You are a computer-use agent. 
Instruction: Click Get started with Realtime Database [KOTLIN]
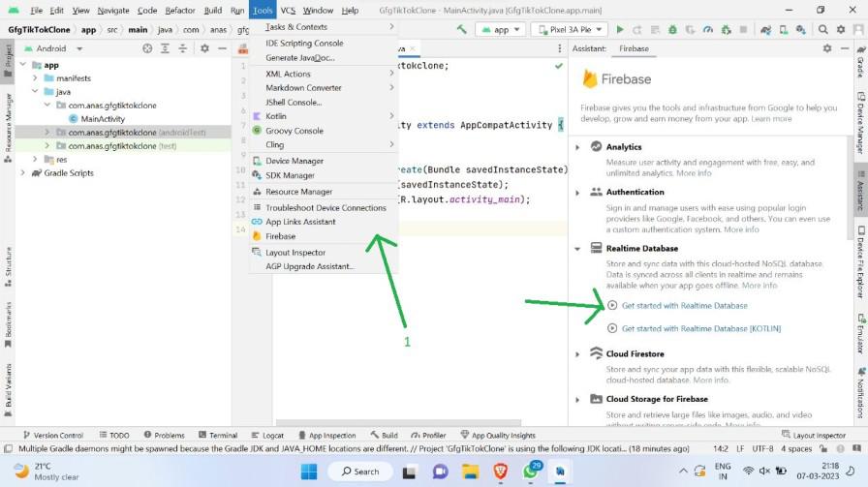click(x=700, y=329)
